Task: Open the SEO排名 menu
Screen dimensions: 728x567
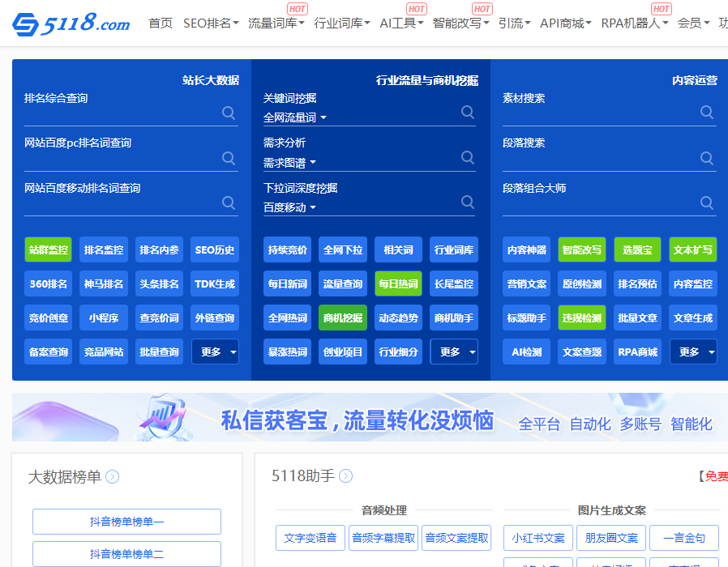Action: 211,23
